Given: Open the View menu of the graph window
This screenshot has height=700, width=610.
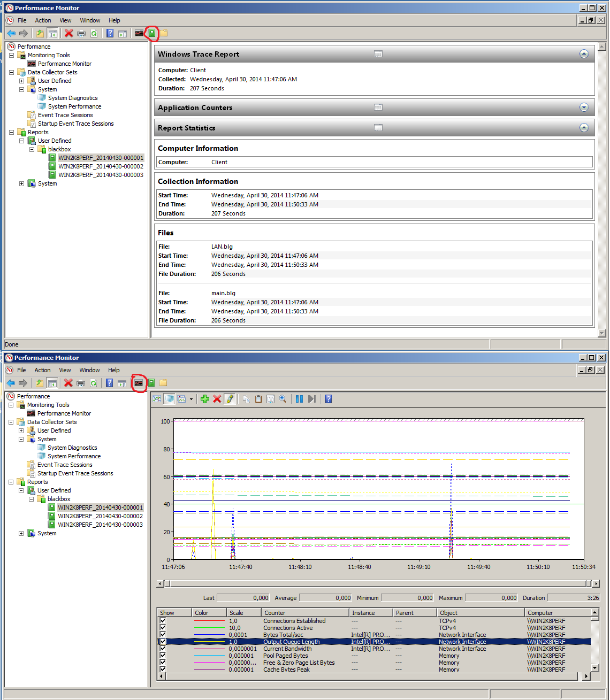Looking at the screenshot, I should click(x=65, y=370).
